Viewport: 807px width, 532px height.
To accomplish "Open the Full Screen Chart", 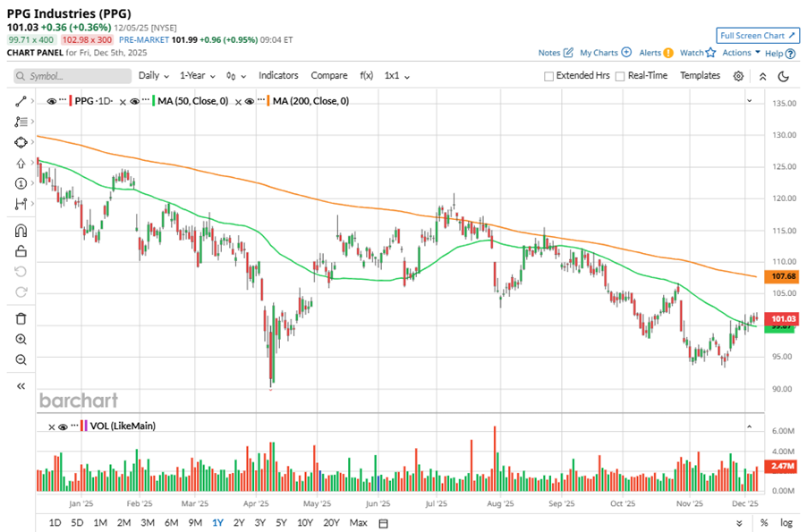I will coord(758,36).
